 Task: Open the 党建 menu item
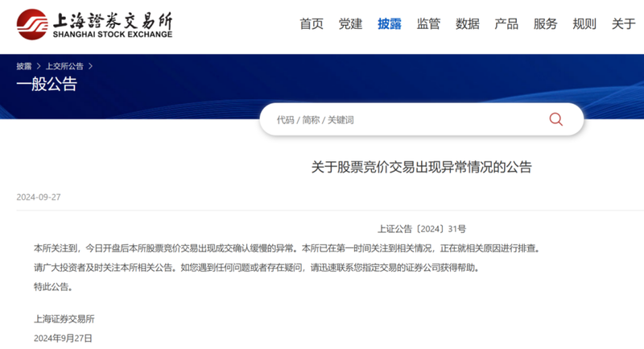(x=350, y=24)
